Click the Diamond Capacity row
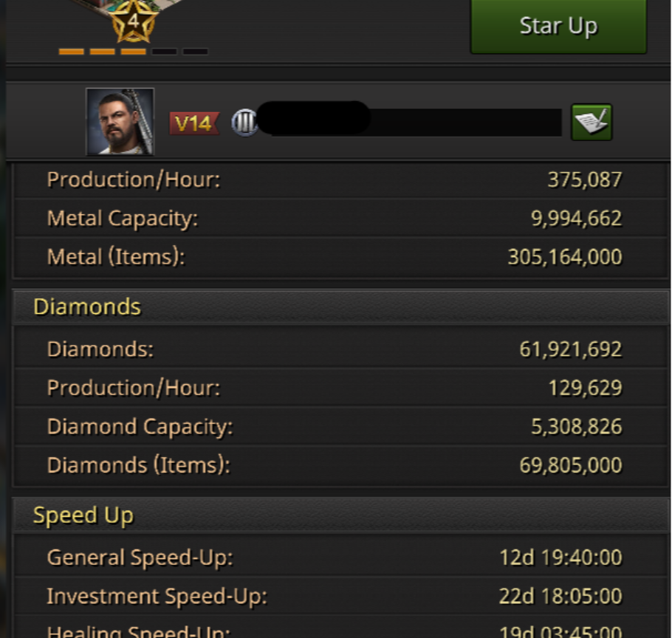 pos(335,427)
